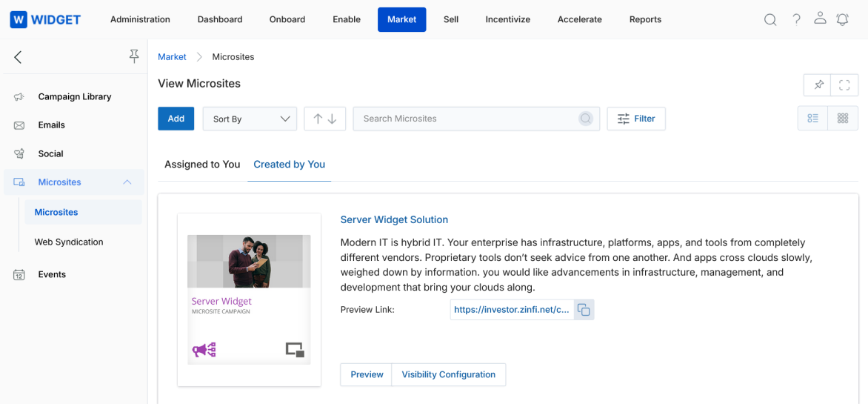
Task: Click the Emails envelope icon
Action: coord(19,126)
